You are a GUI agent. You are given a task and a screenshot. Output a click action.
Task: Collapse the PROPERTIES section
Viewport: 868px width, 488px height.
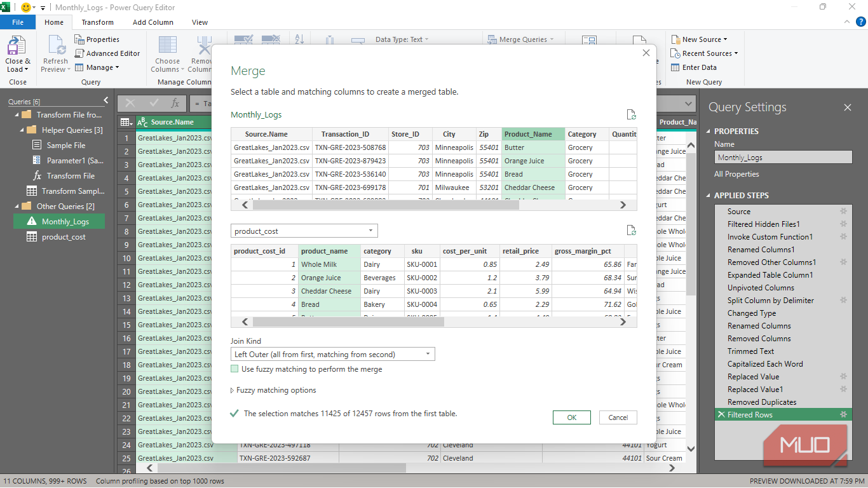coord(709,132)
